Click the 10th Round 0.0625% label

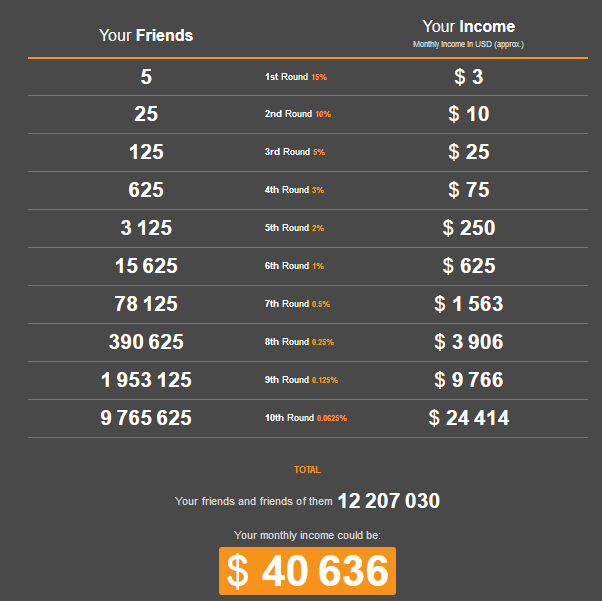click(x=306, y=418)
